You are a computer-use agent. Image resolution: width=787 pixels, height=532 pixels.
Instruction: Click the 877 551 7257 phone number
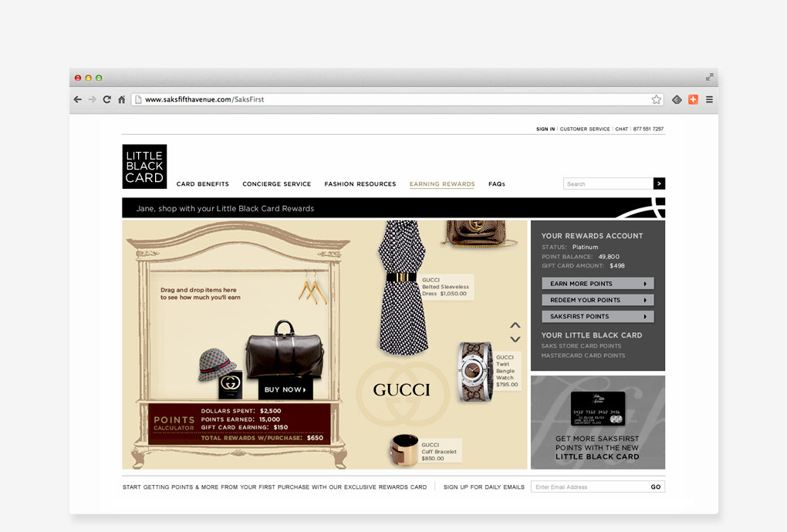click(648, 129)
